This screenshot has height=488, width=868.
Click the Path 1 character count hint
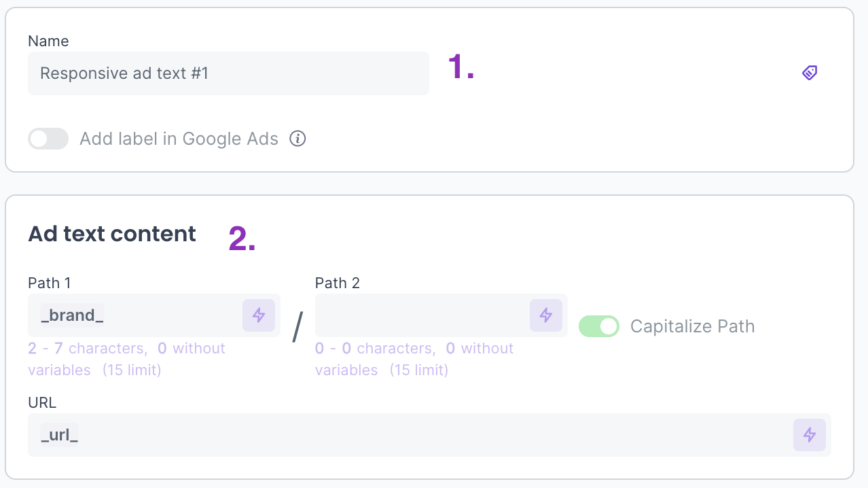click(126, 359)
